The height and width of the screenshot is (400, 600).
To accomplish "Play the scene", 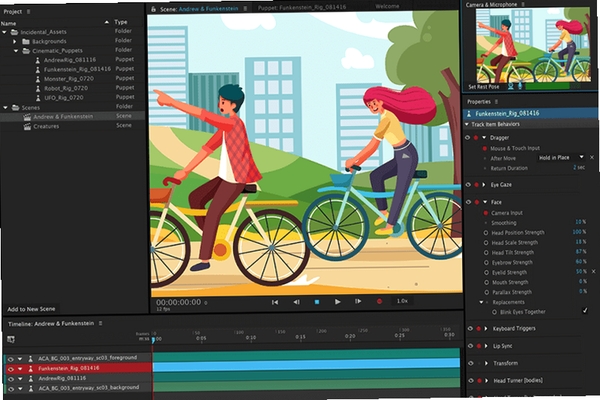I will click(x=338, y=302).
